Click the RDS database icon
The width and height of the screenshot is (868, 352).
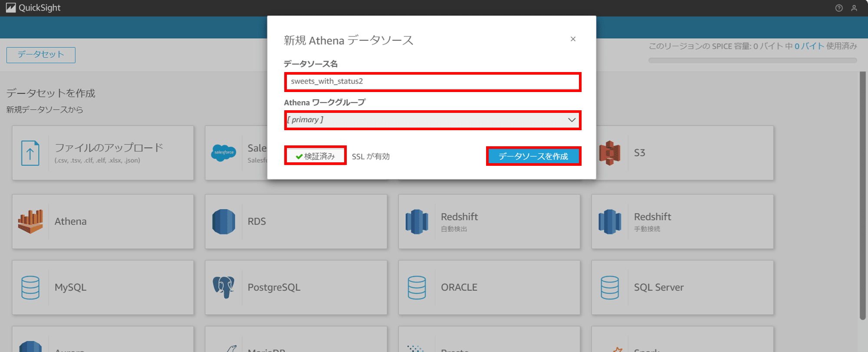(224, 221)
